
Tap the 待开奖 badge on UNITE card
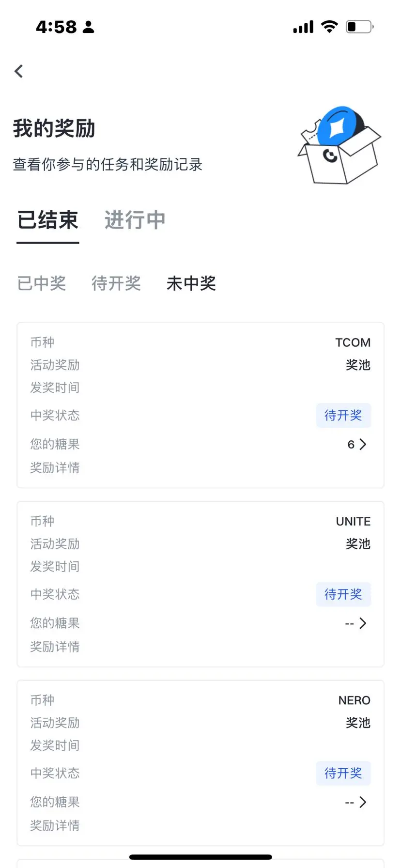(x=343, y=594)
